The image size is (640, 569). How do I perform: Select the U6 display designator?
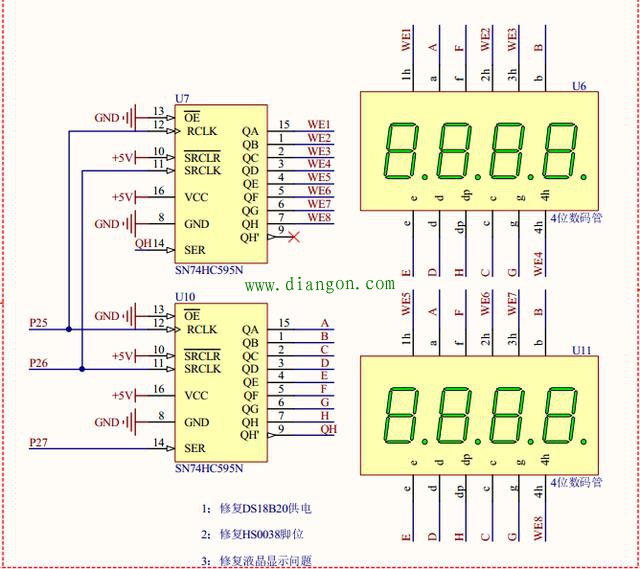tap(579, 87)
